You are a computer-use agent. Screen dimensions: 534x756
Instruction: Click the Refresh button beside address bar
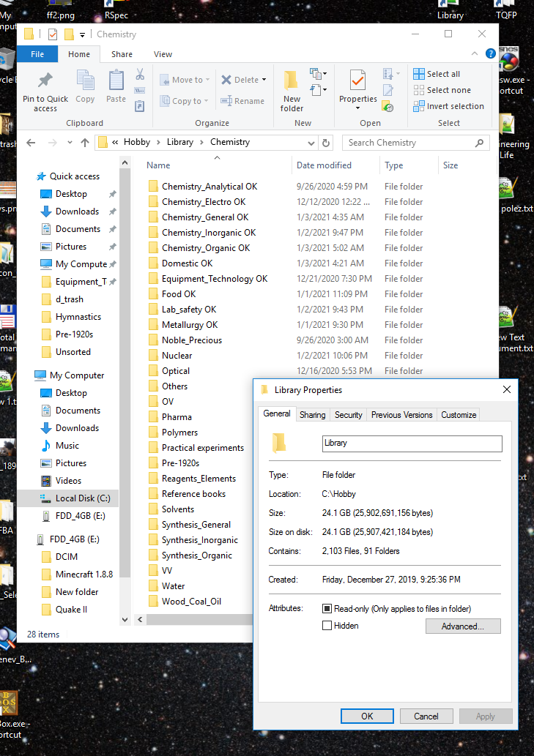click(326, 143)
